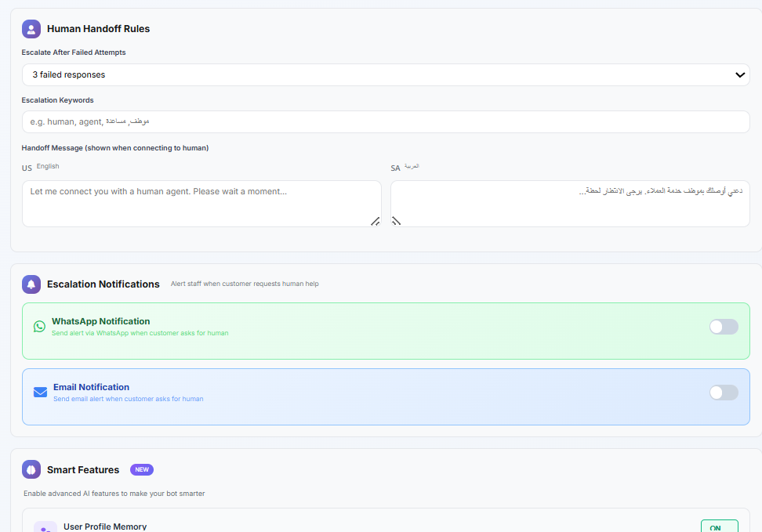Open the Escalate After Failed Attempts dropdown
This screenshot has height=532, width=762.
tap(386, 75)
